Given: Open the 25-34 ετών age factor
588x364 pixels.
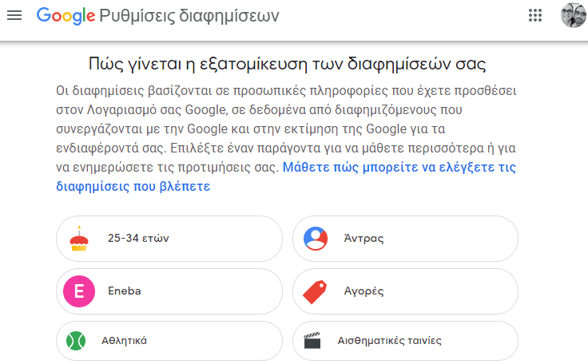Looking at the screenshot, I should [x=169, y=239].
